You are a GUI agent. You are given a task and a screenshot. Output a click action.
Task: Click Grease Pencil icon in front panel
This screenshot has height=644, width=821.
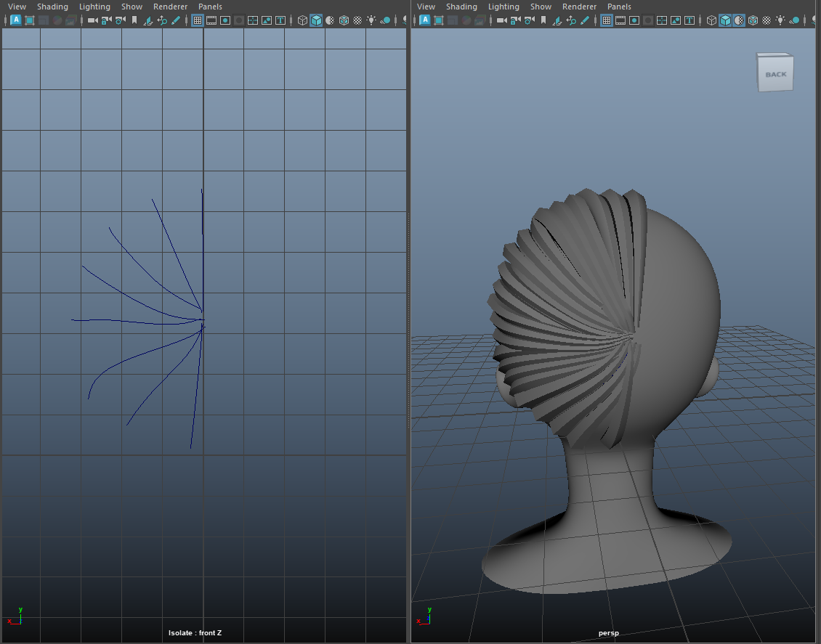pos(176,20)
